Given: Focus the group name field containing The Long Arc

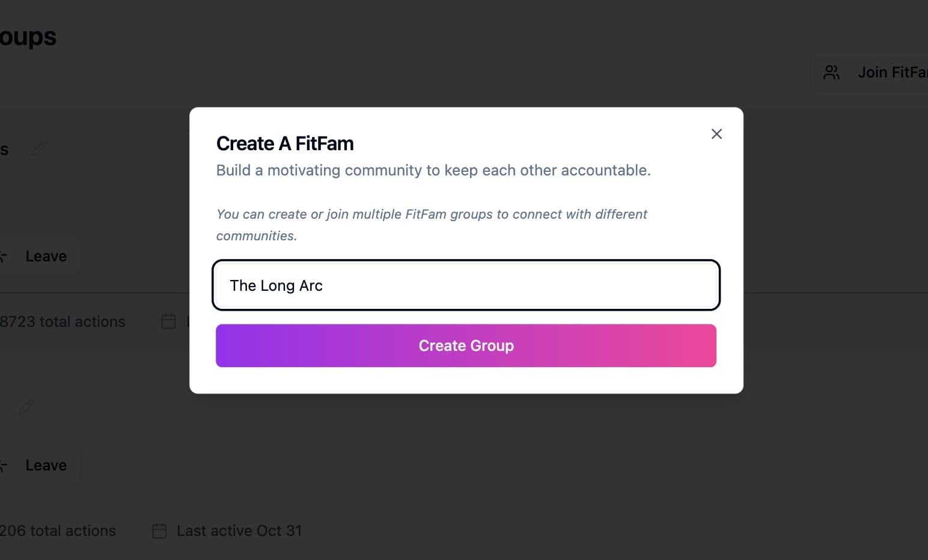Looking at the screenshot, I should [x=466, y=285].
